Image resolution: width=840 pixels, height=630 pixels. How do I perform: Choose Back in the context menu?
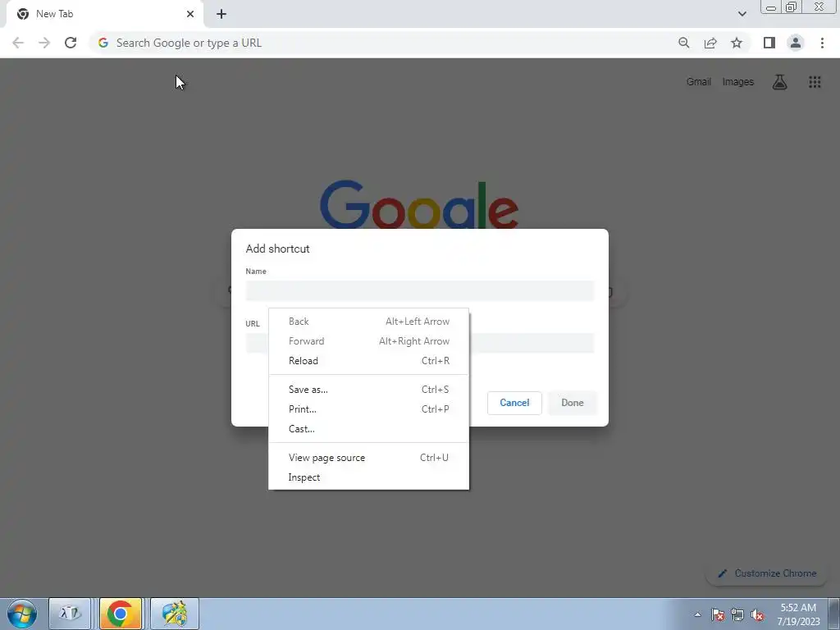click(x=368, y=322)
